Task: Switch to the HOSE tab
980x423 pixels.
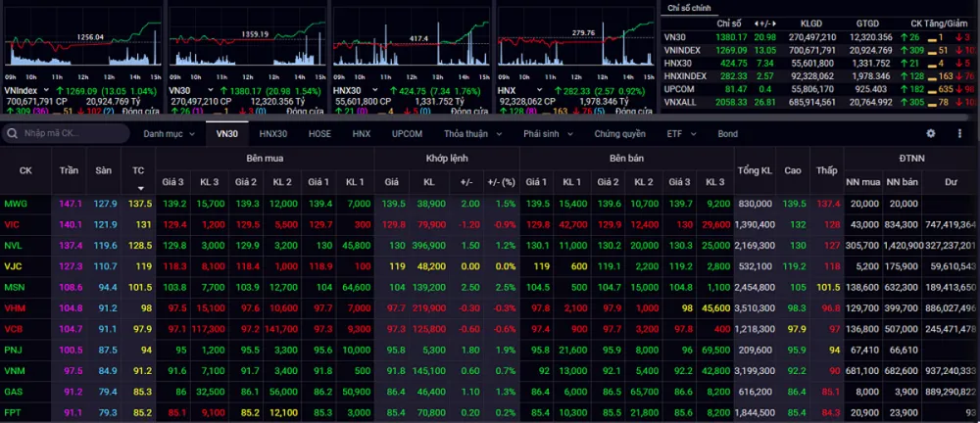Action: (319, 133)
